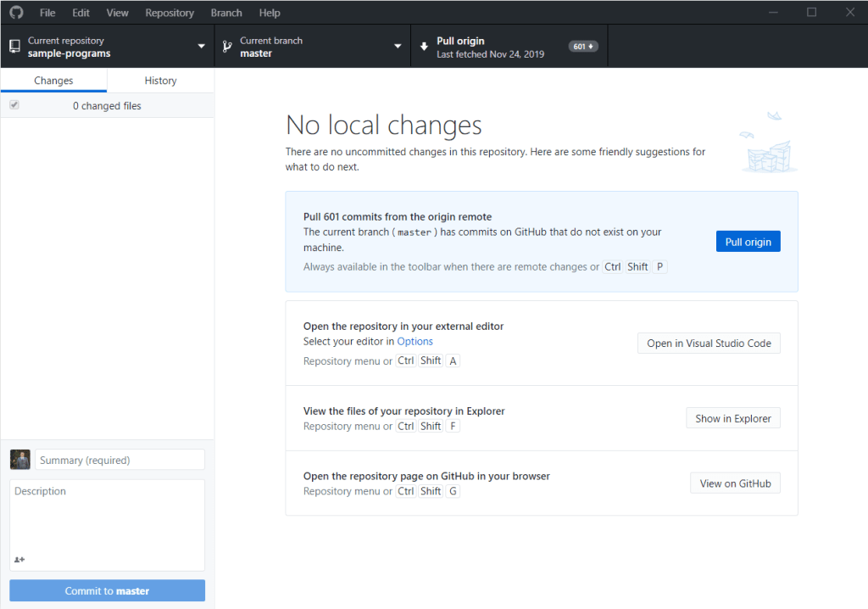Viewport: 868px width, 609px height.
Task: Open the File menu
Action: [x=47, y=13]
